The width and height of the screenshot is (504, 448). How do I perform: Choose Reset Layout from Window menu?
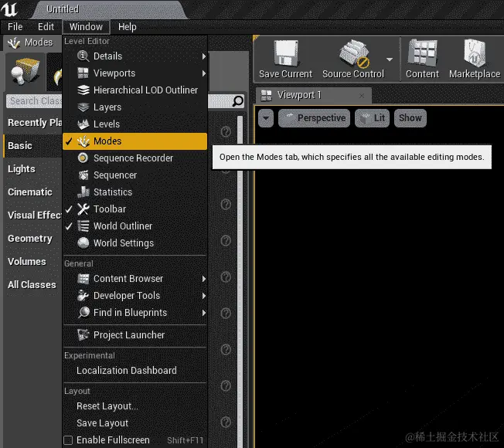pos(135,406)
